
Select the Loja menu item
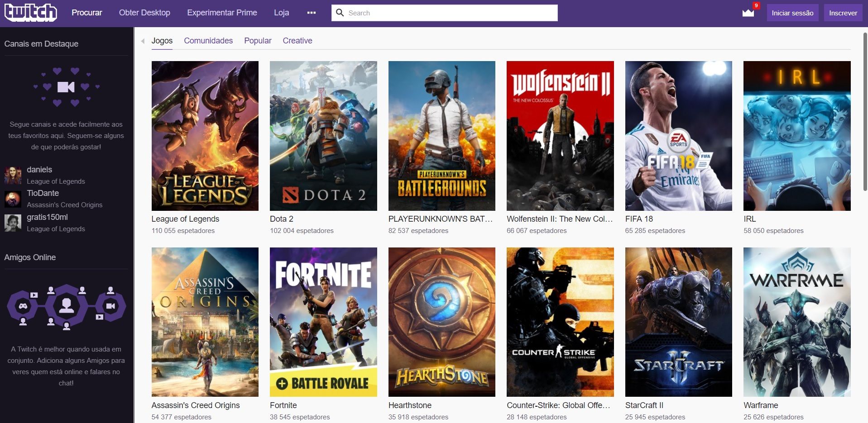[x=282, y=13]
